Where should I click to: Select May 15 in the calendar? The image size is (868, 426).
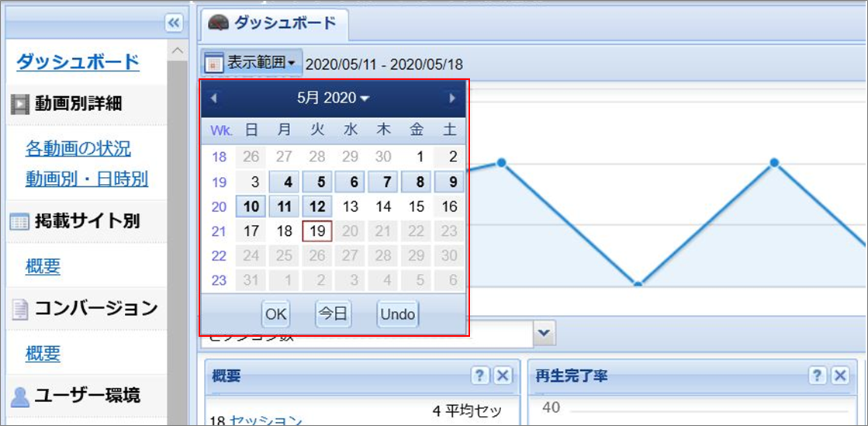(417, 206)
